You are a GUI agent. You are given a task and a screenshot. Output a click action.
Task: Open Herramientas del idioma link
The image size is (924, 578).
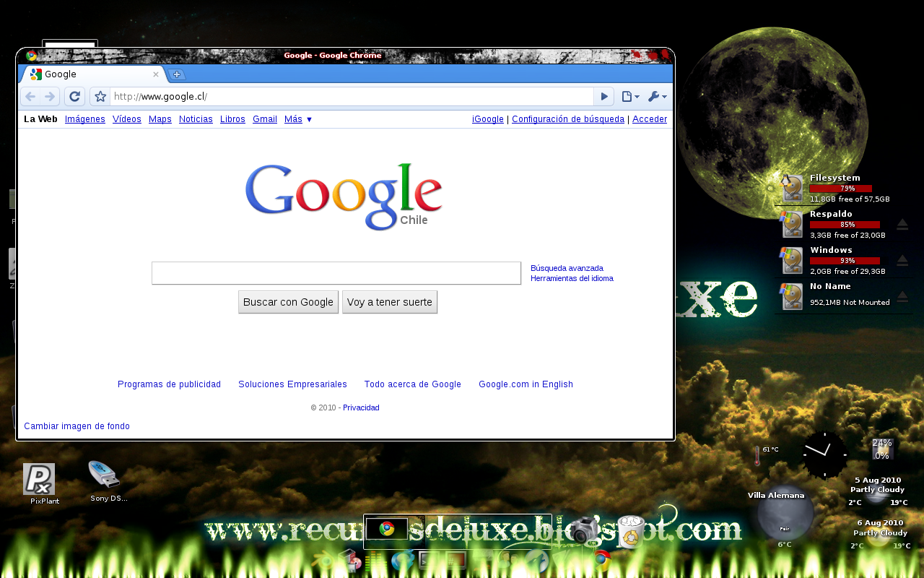coord(572,278)
